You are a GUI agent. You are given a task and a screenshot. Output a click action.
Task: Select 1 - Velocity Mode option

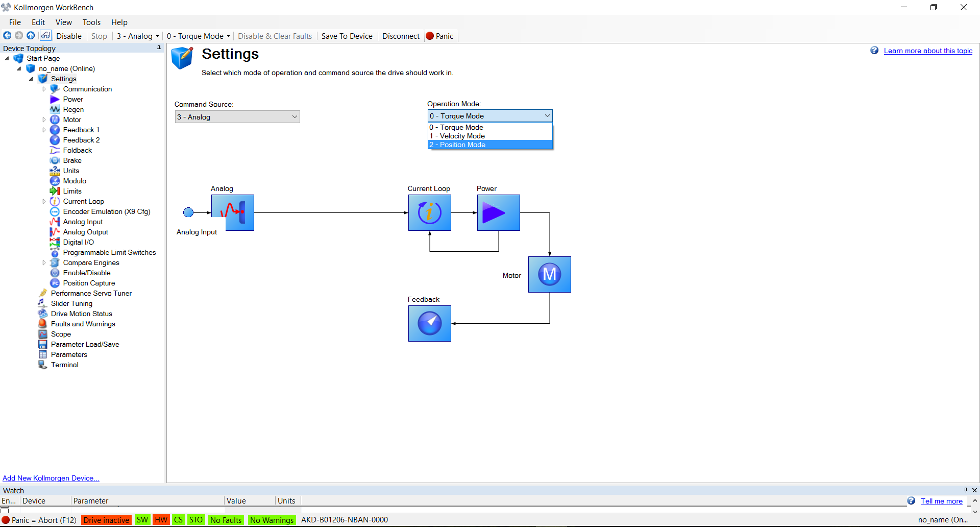490,136
